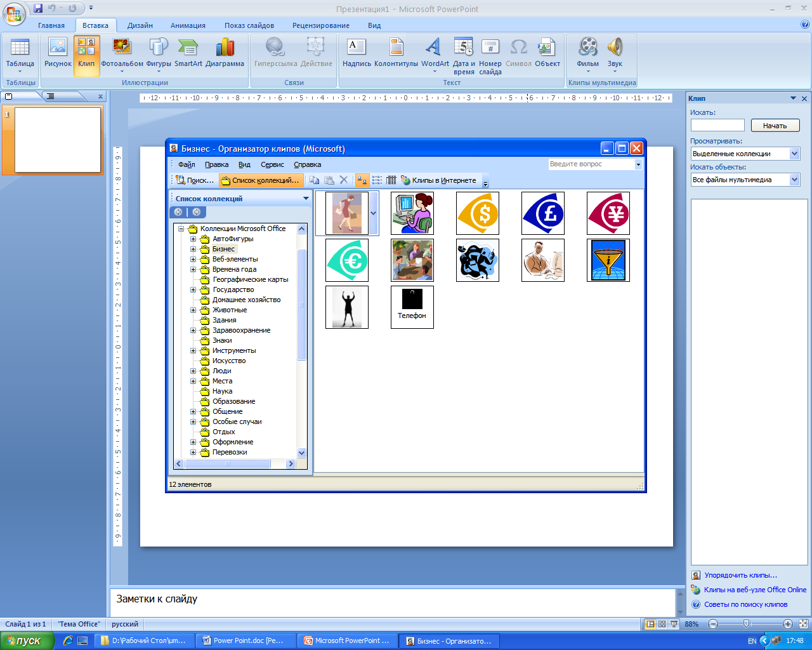Zoom out with the minus button
The width and height of the screenshot is (812, 650).
(713, 624)
